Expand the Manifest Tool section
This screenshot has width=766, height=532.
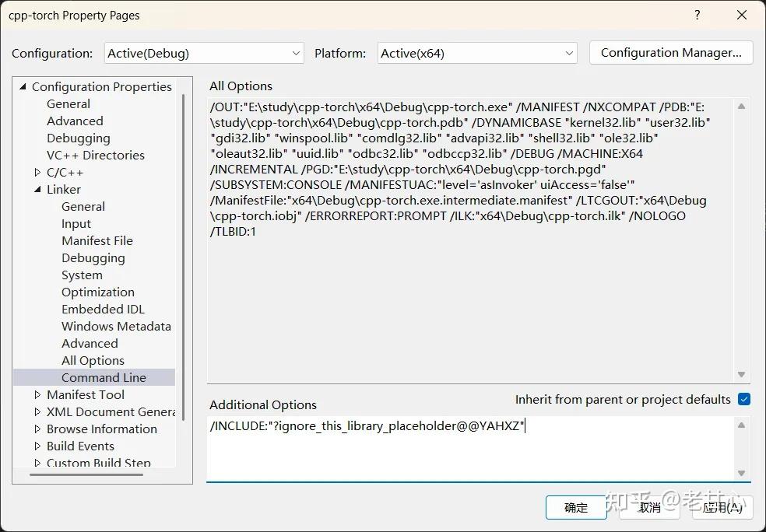click(x=36, y=394)
